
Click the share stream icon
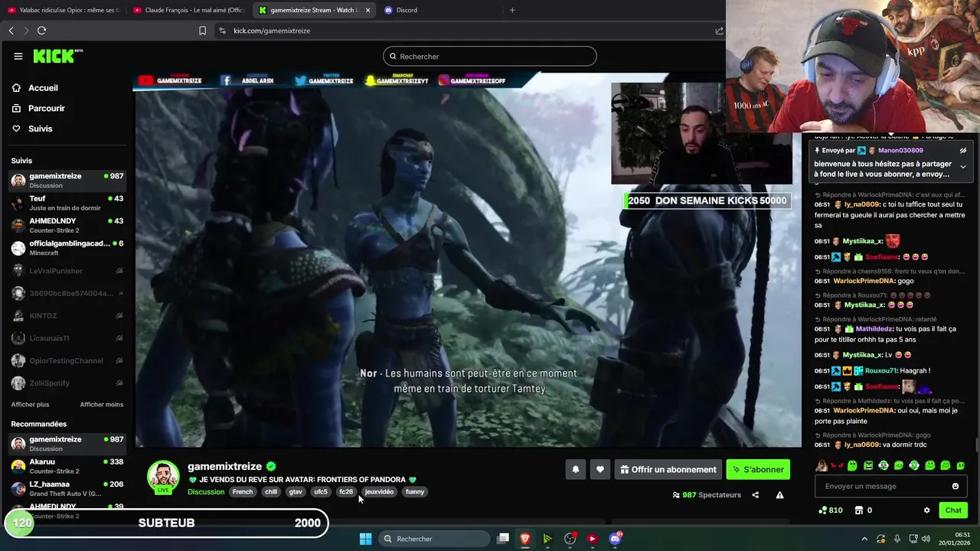755,495
